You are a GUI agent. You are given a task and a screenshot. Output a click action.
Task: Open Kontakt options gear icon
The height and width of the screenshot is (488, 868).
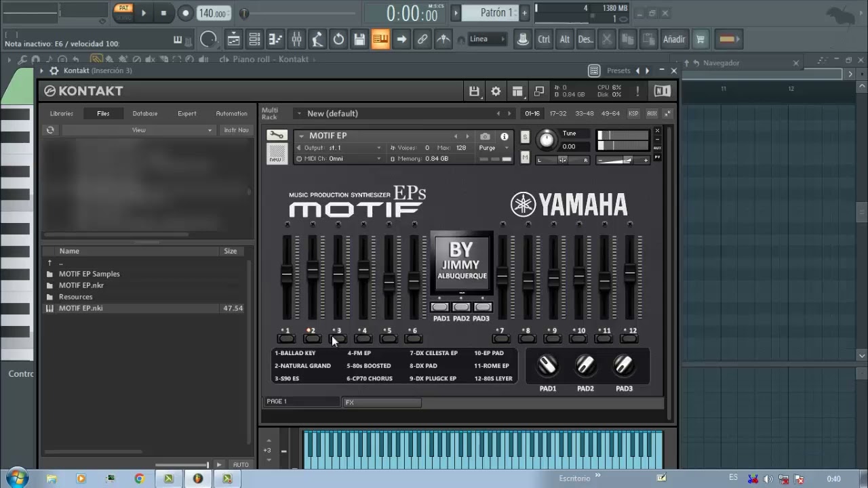click(496, 91)
